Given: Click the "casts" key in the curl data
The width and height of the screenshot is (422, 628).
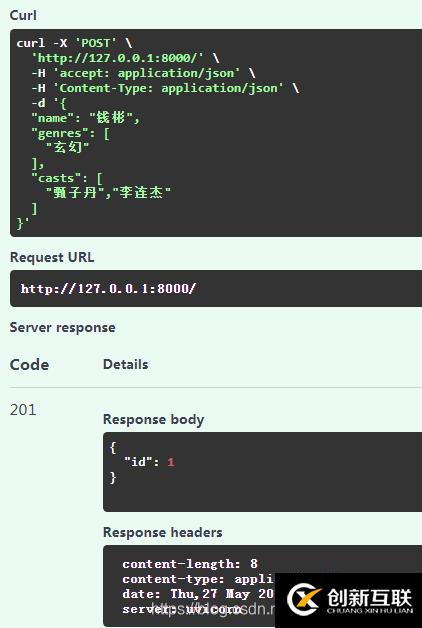Looking at the screenshot, I should click(x=59, y=178).
